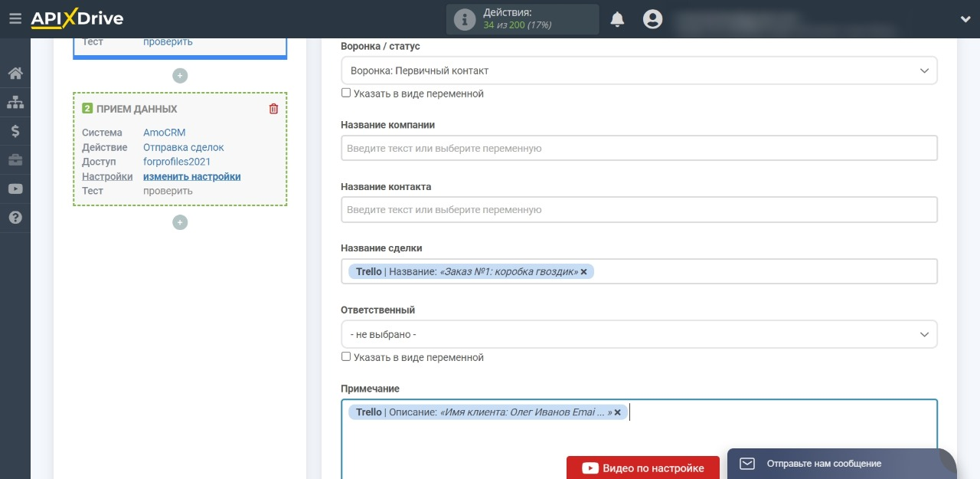Check Указать в виде переменной under Ответственный
The image size is (980, 479).
(x=346, y=356)
